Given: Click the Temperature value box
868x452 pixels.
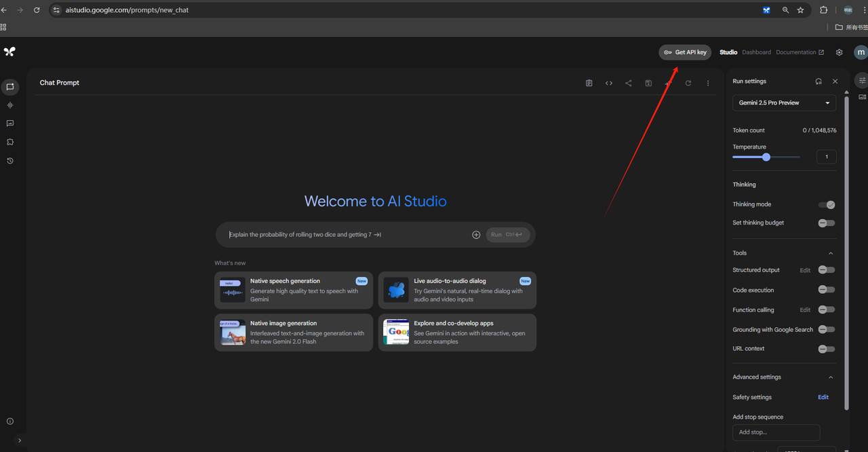Looking at the screenshot, I should coord(826,157).
